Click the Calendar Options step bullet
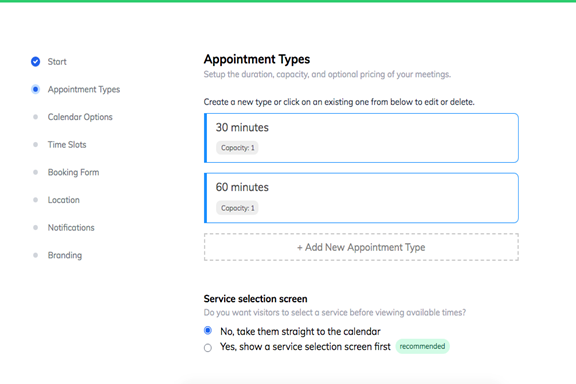576x384 pixels. (35, 117)
